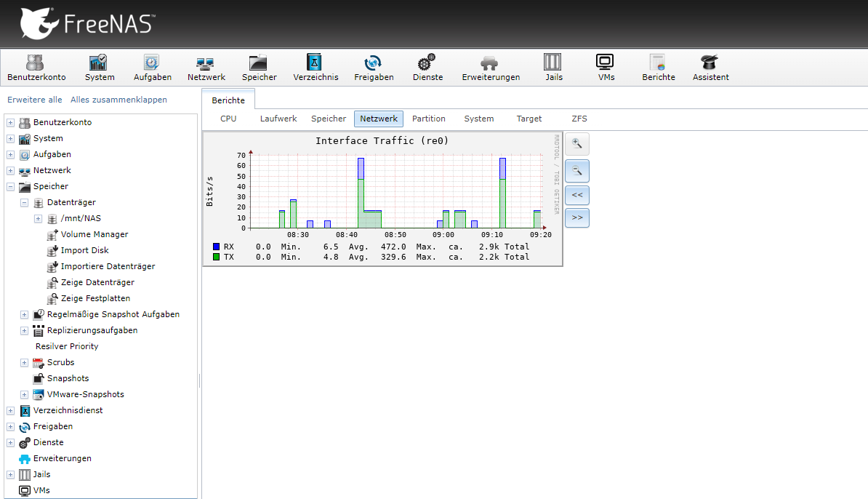Open Benutzerkonto in the top toolbar
This screenshot has height=499, width=868.
[x=36, y=68]
